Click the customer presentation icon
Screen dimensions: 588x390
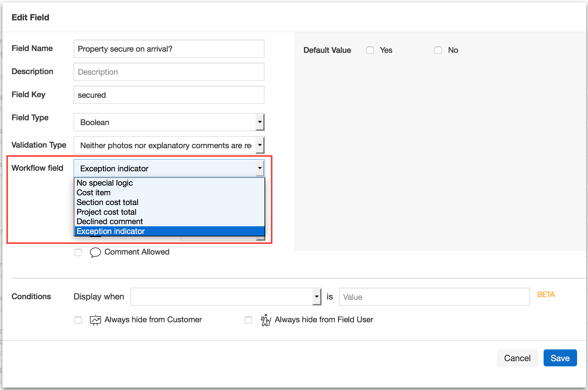(x=95, y=320)
